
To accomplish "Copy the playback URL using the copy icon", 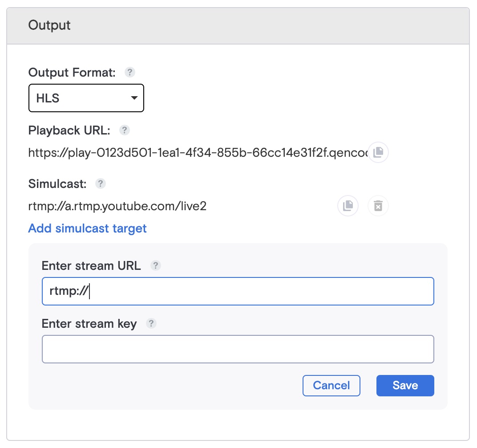I will (378, 152).
